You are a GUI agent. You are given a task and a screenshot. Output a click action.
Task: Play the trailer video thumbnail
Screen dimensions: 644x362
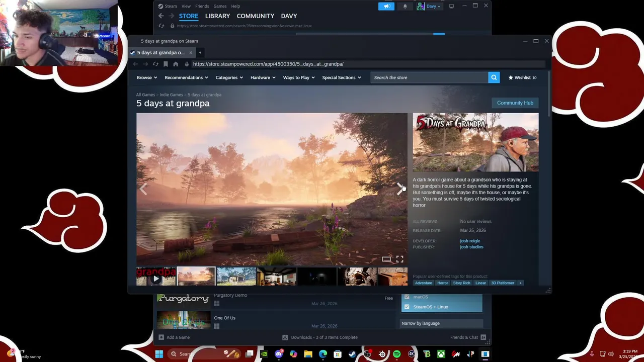coord(156,277)
